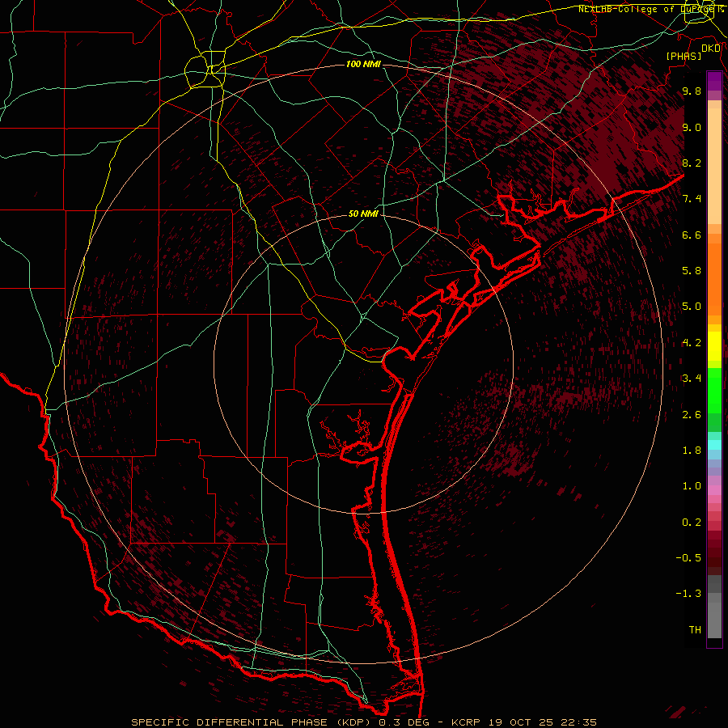Click the 9.0 value on color scale
Viewport: 728px width, 728px height.
tap(692, 127)
